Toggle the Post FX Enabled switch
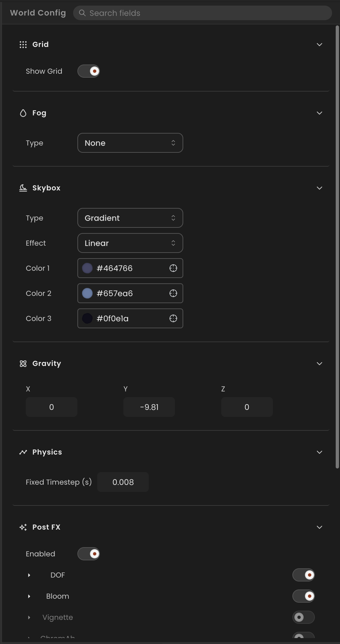This screenshot has width=340, height=644. pos(89,554)
